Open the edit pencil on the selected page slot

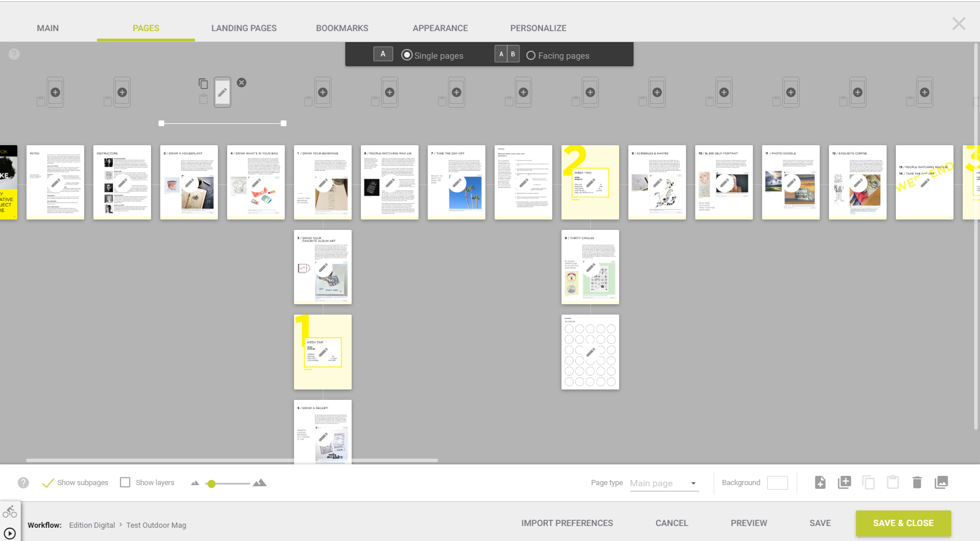(223, 92)
